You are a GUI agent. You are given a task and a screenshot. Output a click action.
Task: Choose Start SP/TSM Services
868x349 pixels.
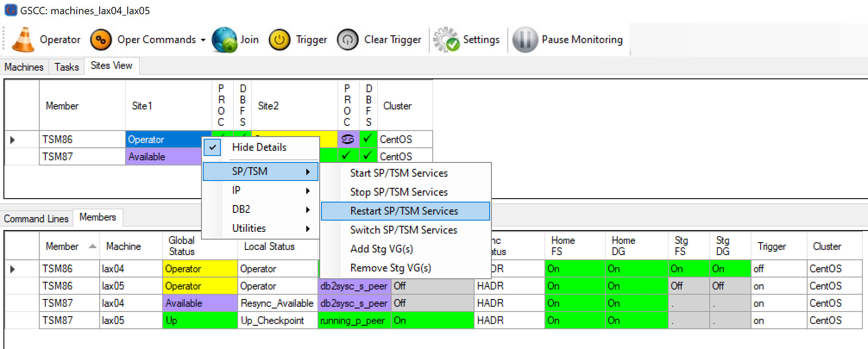point(405,173)
